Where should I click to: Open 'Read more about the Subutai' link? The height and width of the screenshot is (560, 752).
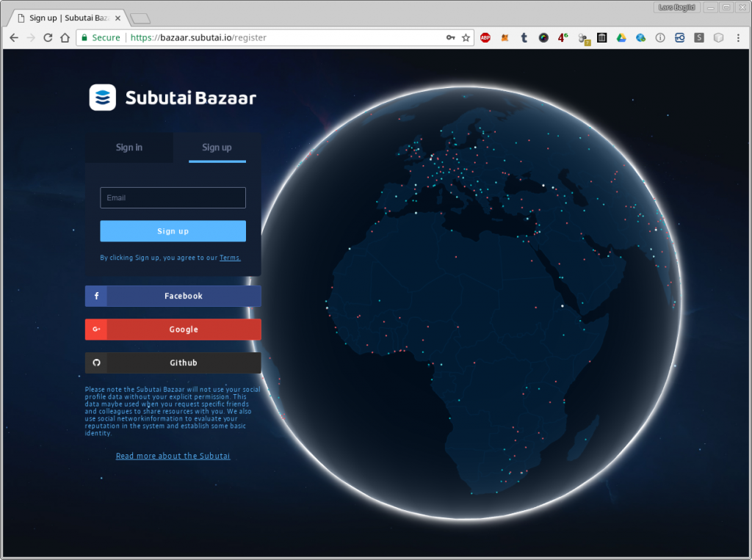click(173, 456)
